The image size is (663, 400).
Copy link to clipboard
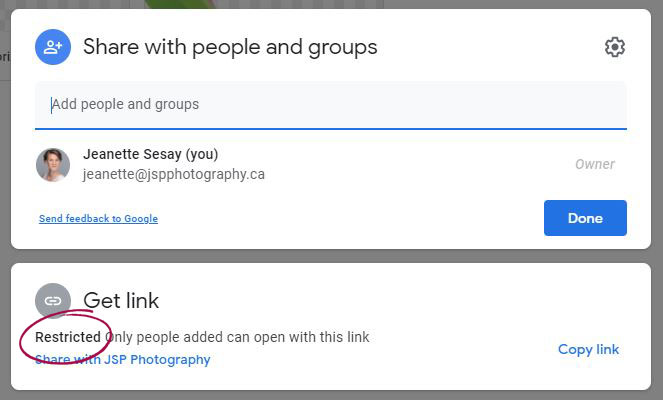(588, 349)
